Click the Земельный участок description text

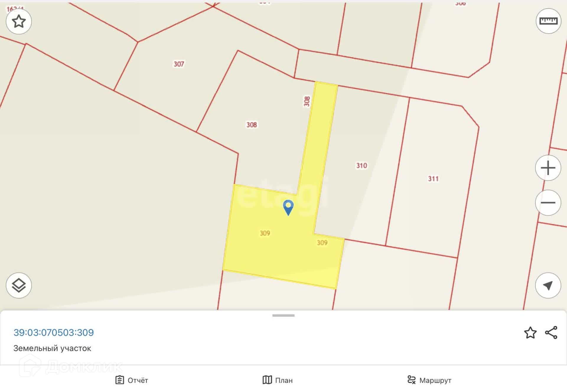pyautogui.click(x=52, y=348)
